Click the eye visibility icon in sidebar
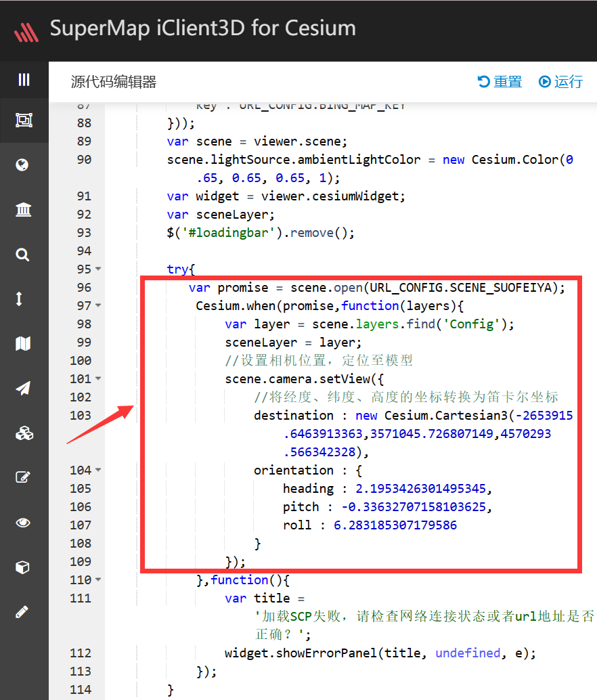Viewport: 597px width, 700px height. tap(23, 523)
